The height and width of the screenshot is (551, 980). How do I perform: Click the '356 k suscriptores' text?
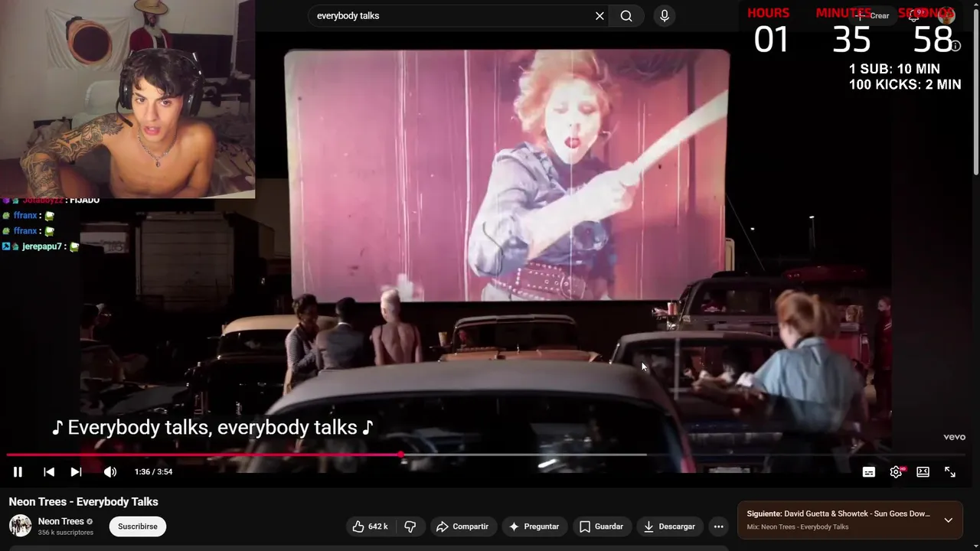click(x=66, y=533)
